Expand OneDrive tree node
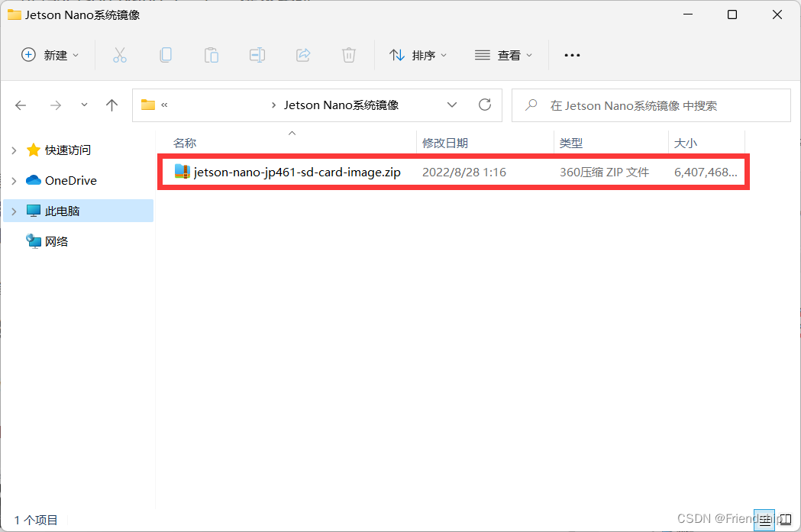Image resolution: width=801 pixels, height=532 pixels. click(x=15, y=181)
